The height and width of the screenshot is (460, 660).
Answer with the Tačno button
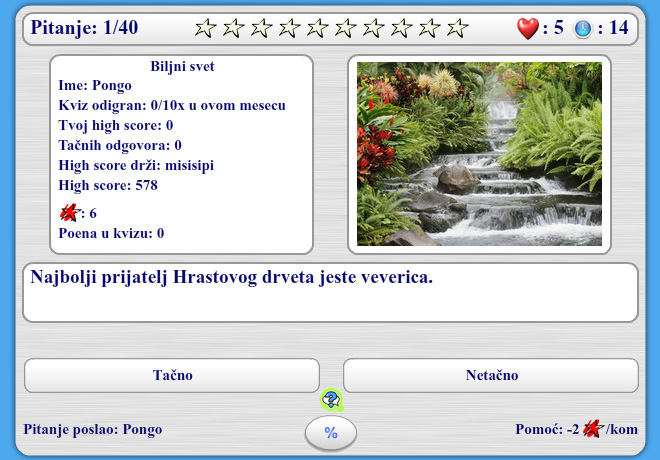coord(172,375)
